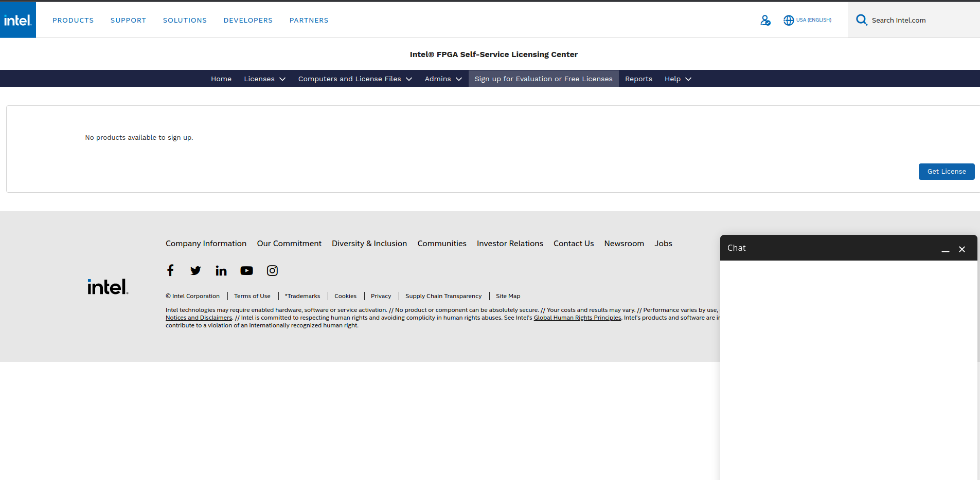Open Intel's YouTube channel icon

coord(246,270)
